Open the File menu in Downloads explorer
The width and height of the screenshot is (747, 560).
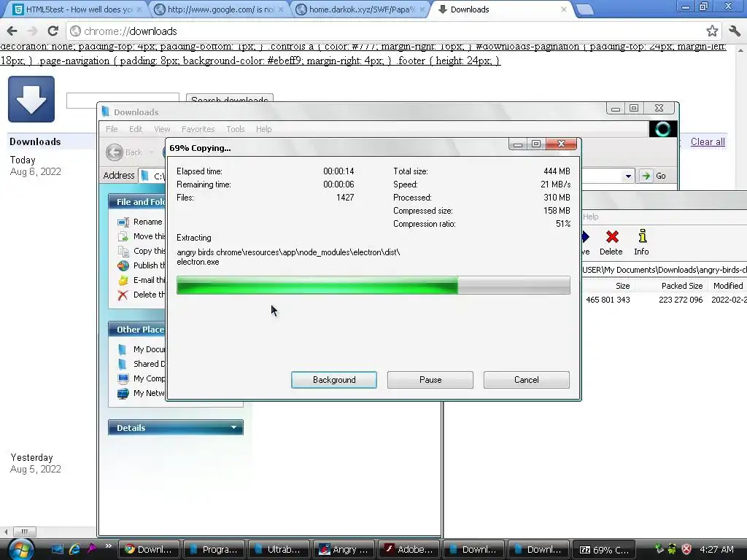112,129
